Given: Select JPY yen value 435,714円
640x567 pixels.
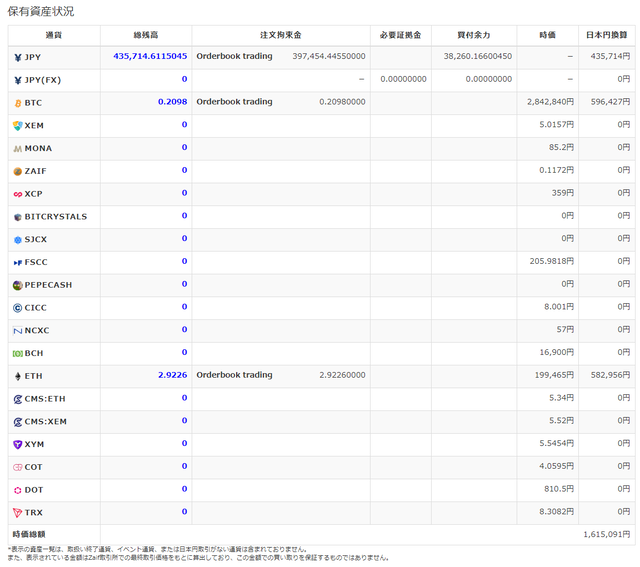Looking at the screenshot, I should pos(611,56).
